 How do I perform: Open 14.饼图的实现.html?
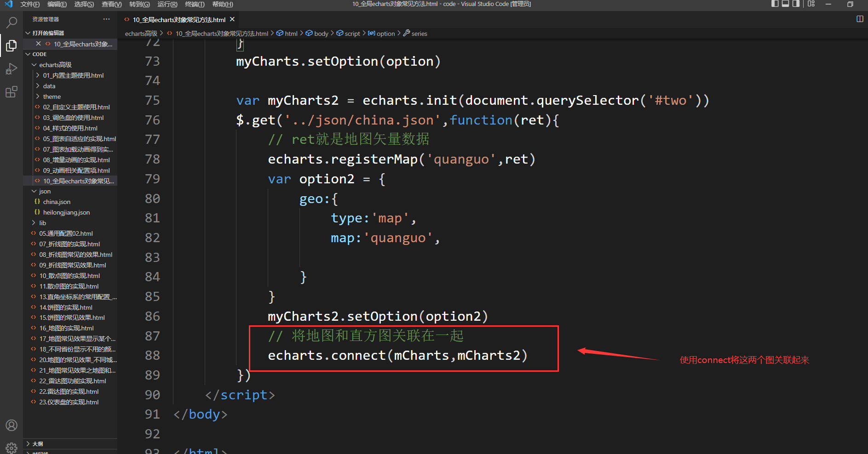coord(66,307)
